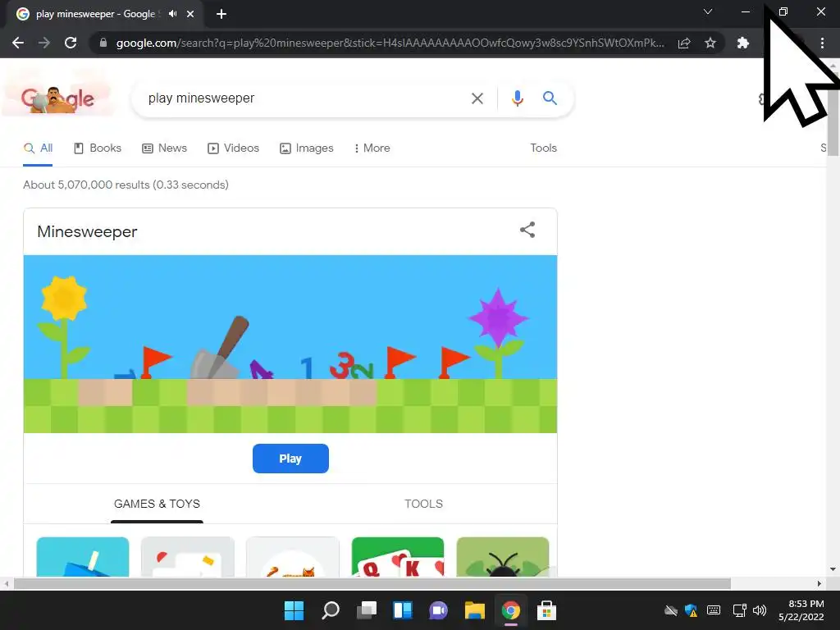Switch to the Videos tab
This screenshot has height=630, width=840.
[x=233, y=148]
